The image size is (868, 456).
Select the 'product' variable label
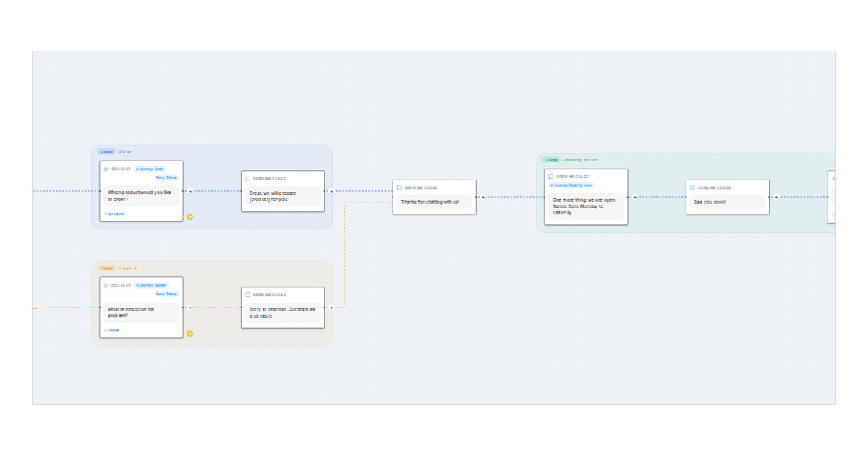tap(115, 214)
